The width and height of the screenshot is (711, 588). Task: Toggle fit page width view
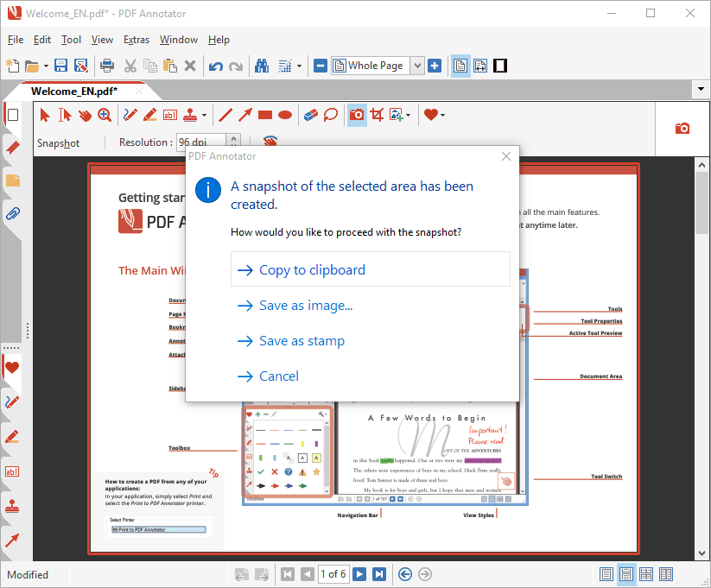coord(480,66)
